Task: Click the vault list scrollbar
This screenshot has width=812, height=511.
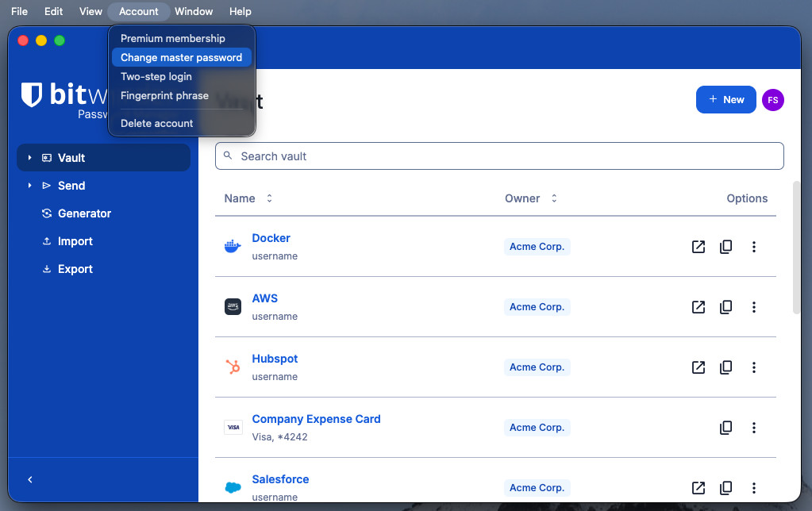Action: click(x=796, y=248)
